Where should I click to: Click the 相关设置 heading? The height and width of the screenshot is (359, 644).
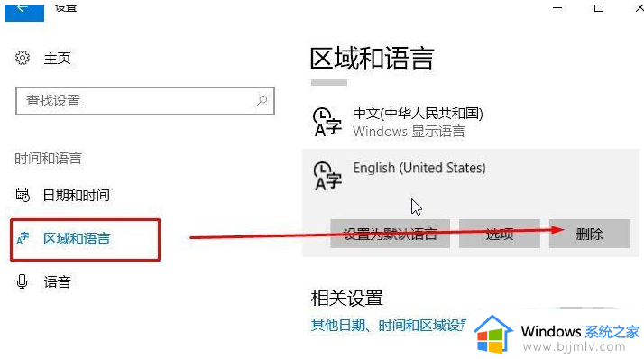point(347,298)
